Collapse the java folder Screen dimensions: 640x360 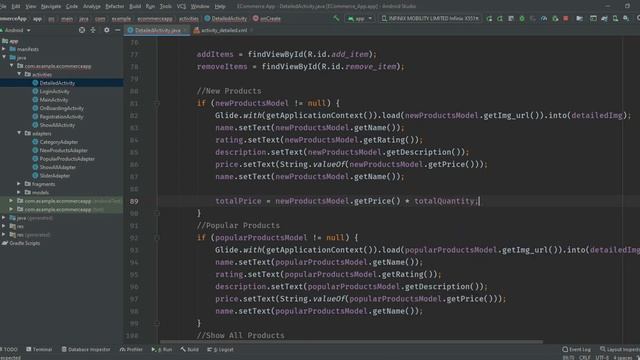tap(4, 58)
